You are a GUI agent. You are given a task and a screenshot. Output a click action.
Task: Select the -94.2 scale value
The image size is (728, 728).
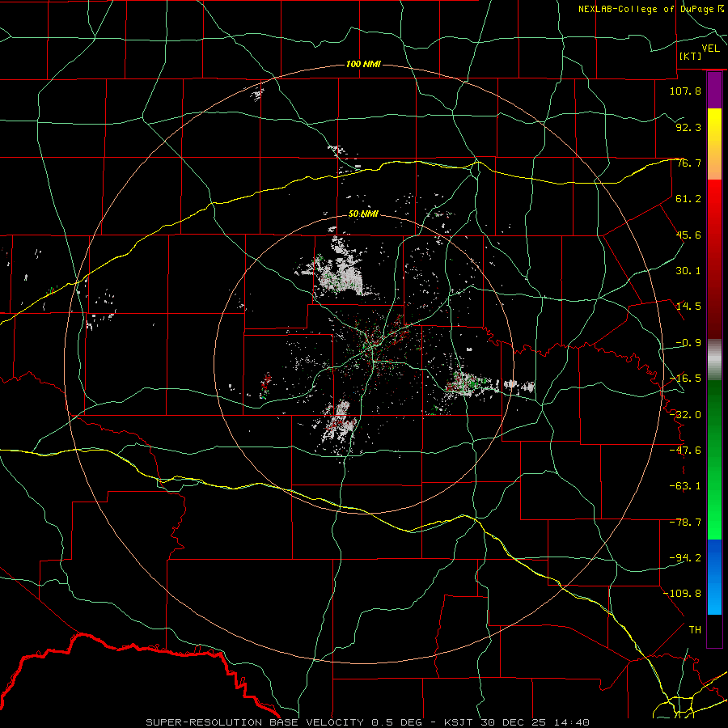[x=685, y=558]
